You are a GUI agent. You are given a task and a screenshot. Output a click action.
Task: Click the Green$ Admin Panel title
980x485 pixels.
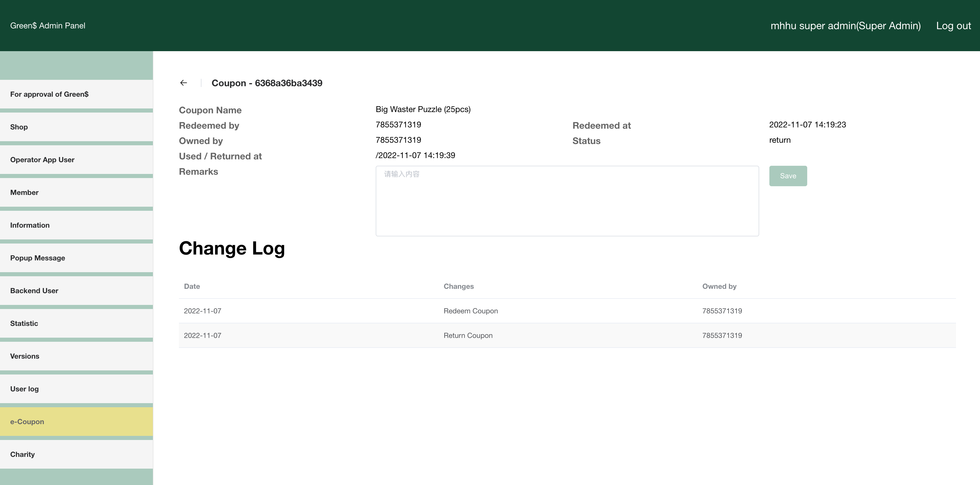[x=48, y=26]
